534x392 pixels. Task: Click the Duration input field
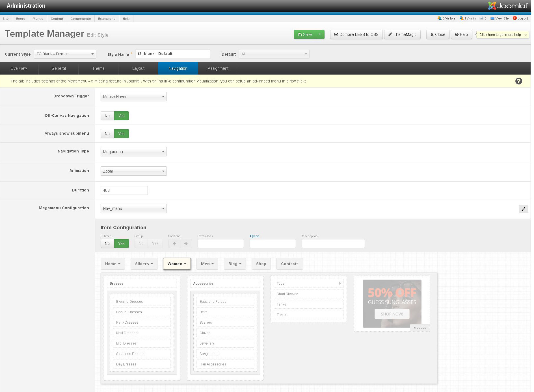pyautogui.click(x=124, y=190)
